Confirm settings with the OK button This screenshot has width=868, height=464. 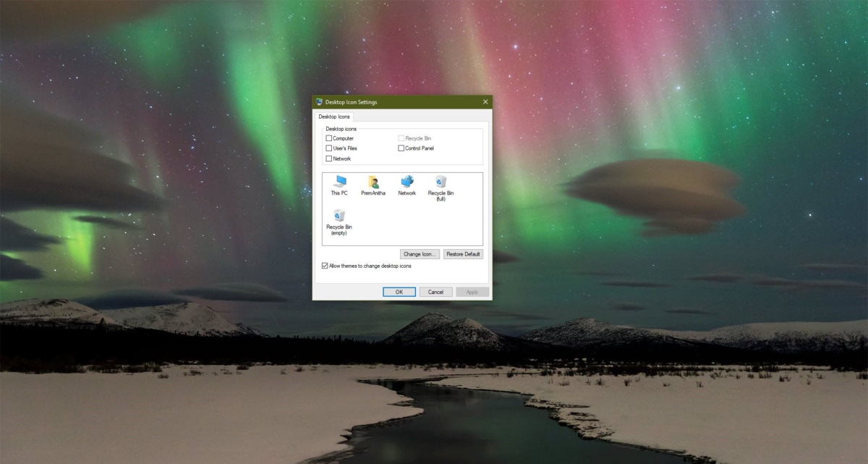coord(399,292)
